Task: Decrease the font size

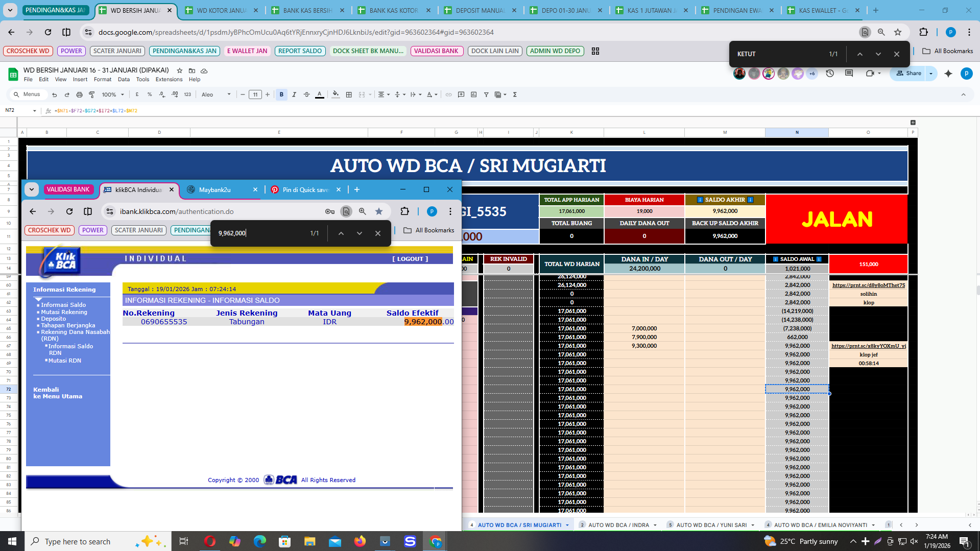Action: click(x=243, y=94)
